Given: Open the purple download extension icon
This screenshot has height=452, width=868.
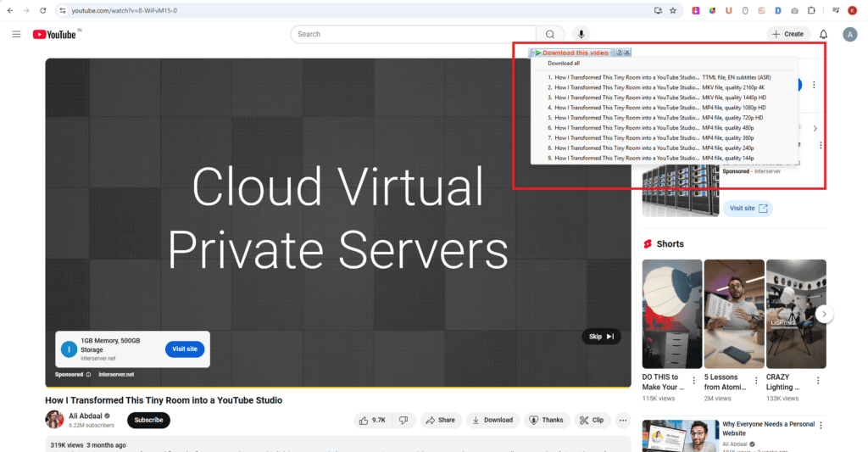Looking at the screenshot, I should pyautogui.click(x=696, y=10).
